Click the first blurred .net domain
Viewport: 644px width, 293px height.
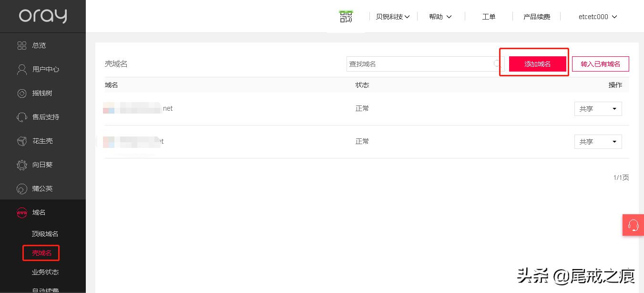tap(138, 108)
